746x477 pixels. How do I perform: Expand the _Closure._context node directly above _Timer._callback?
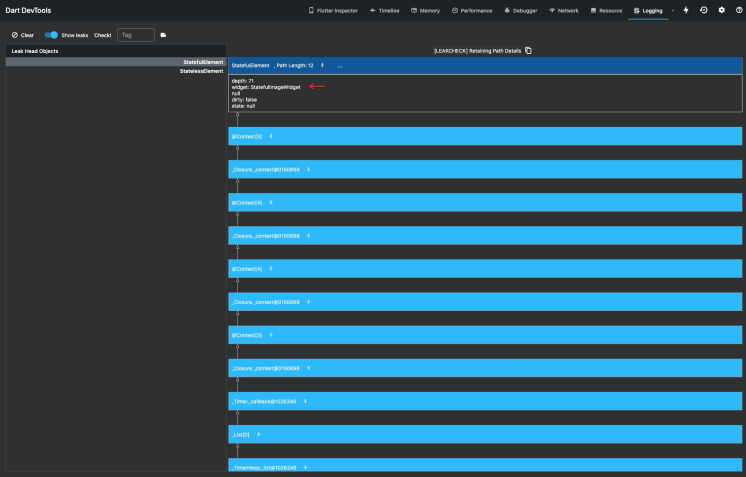pyautogui.click(x=308, y=368)
